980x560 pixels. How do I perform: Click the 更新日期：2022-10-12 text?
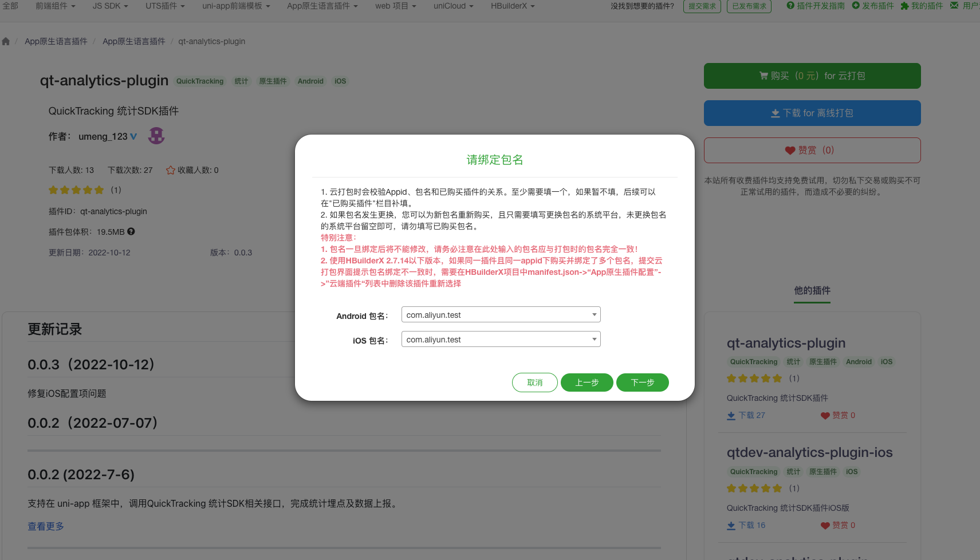(89, 253)
